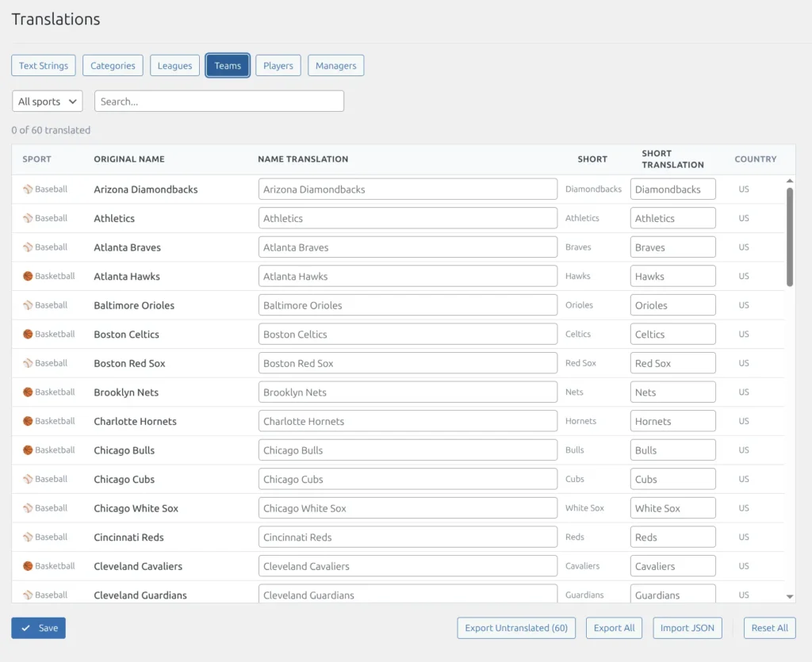Edit name translation for Charlotte Hornets
This screenshot has width=812, height=662.
pyautogui.click(x=408, y=421)
